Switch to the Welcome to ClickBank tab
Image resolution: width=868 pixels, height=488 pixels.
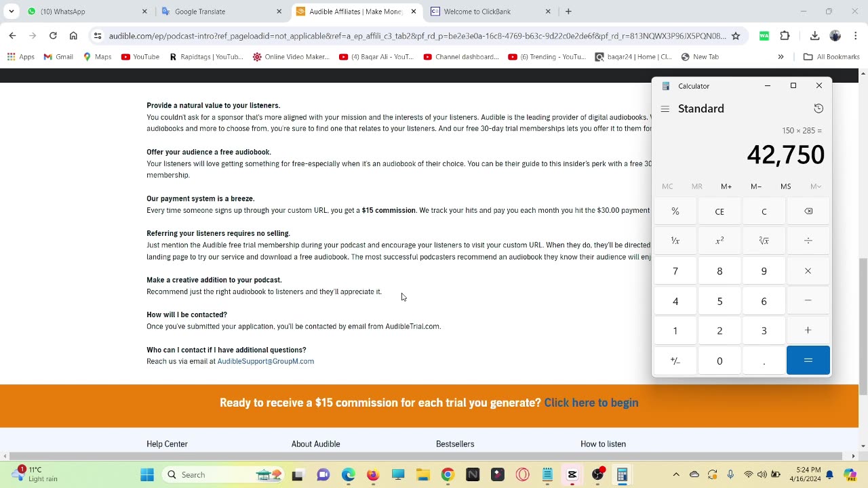[x=491, y=12]
